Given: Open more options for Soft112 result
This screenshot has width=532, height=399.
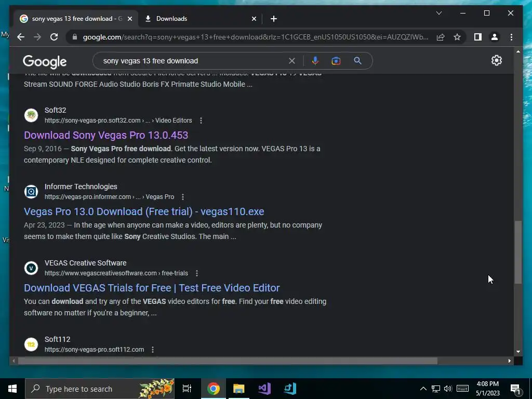Looking at the screenshot, I should 153,350.
